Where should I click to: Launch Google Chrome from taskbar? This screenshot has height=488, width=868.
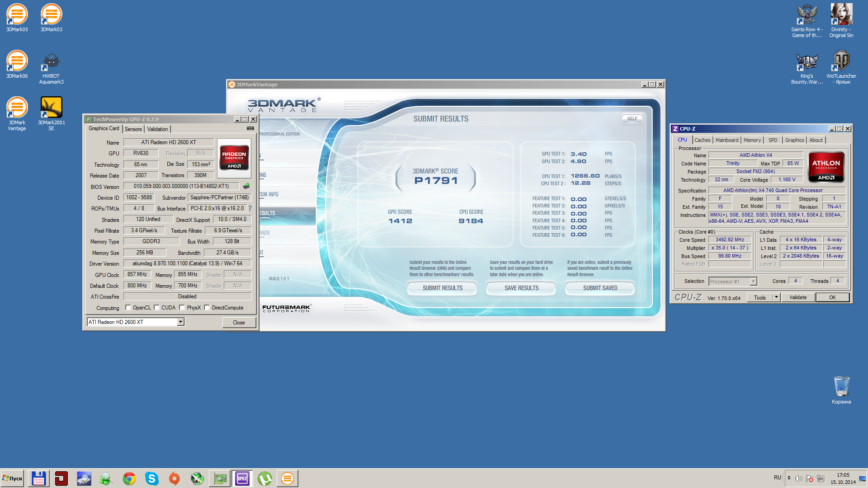click(x=129, y=478)
